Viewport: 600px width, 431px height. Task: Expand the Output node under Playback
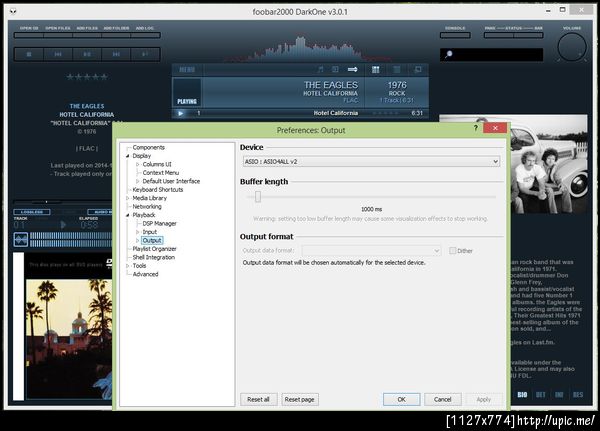[138, 240]
